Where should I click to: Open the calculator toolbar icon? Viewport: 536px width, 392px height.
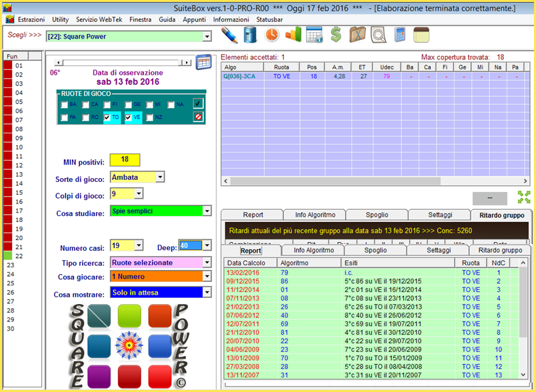point(399,35)
